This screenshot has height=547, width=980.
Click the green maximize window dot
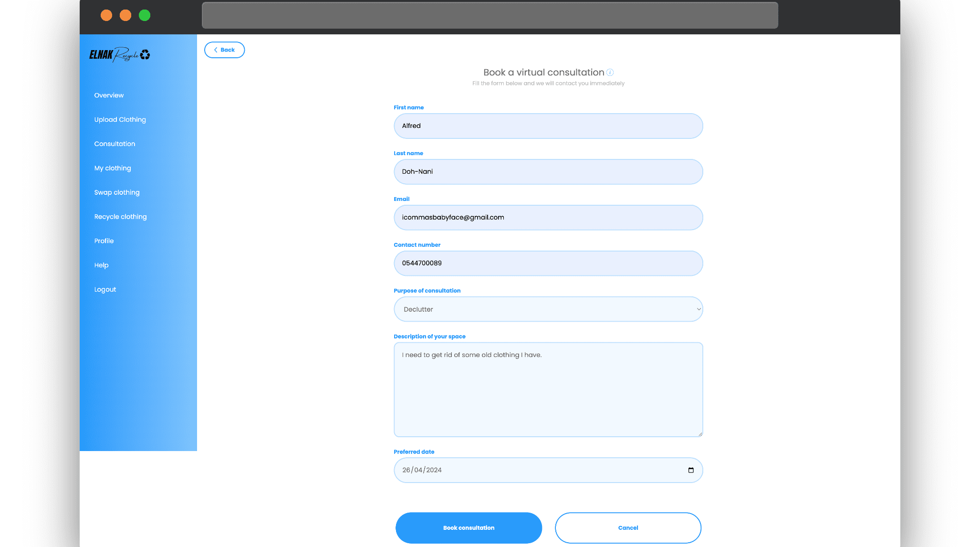click(145, 15)
